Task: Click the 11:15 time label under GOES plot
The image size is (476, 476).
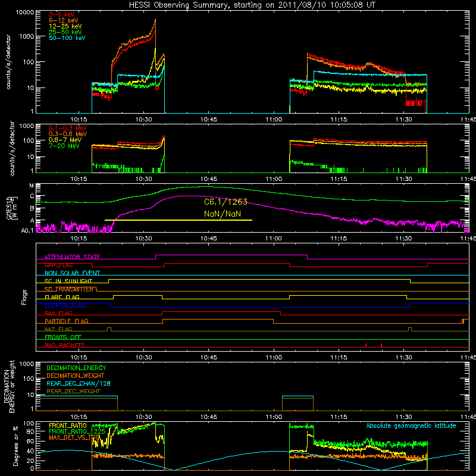Action: pyautogui.click(x=339, y=239)
